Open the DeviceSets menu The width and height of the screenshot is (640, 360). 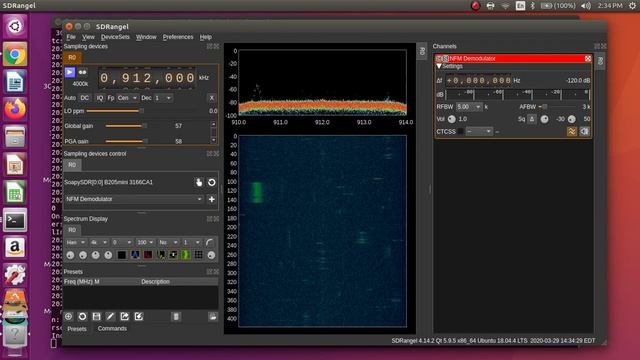tap(115, 37)
